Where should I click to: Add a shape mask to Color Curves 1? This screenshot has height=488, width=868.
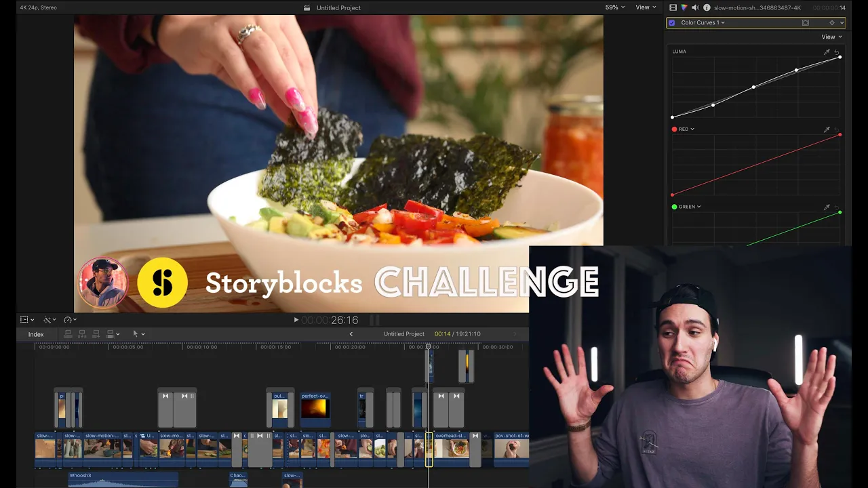(805, 22)
